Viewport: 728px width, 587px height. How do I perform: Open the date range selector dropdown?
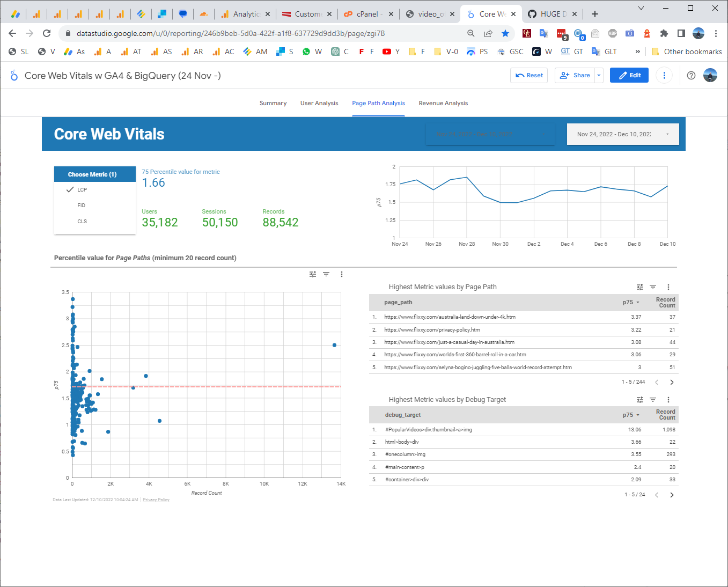pos(622,134)
